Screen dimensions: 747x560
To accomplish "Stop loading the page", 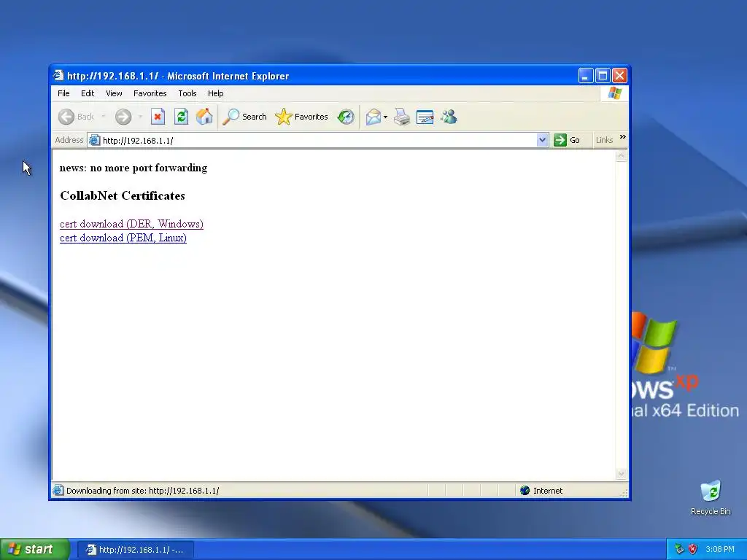I will click(158, 117).
